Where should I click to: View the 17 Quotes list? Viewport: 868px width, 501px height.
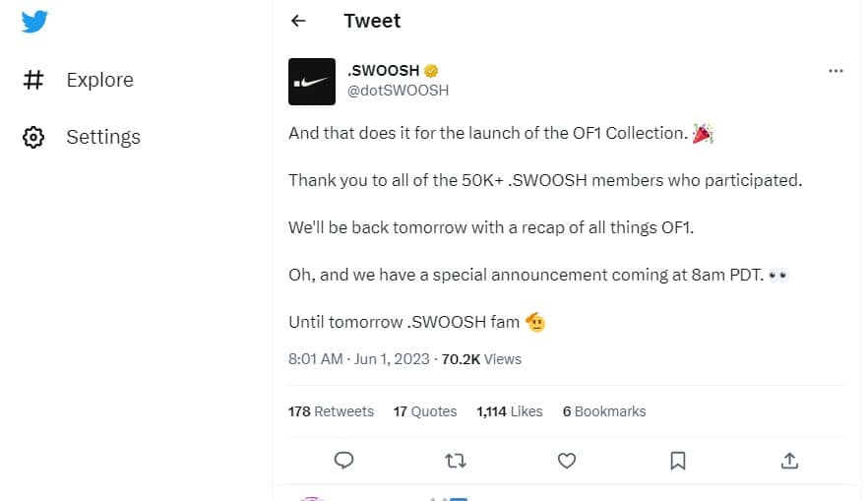point(425,411)
